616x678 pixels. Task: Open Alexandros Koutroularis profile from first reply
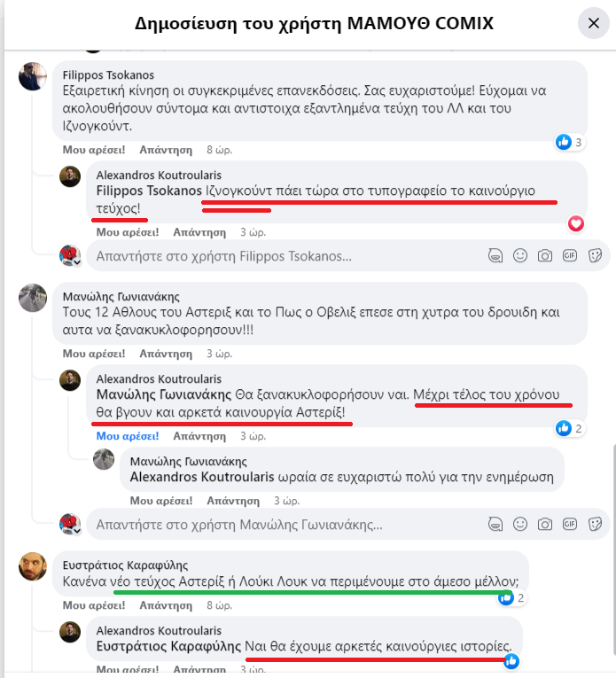159,175
